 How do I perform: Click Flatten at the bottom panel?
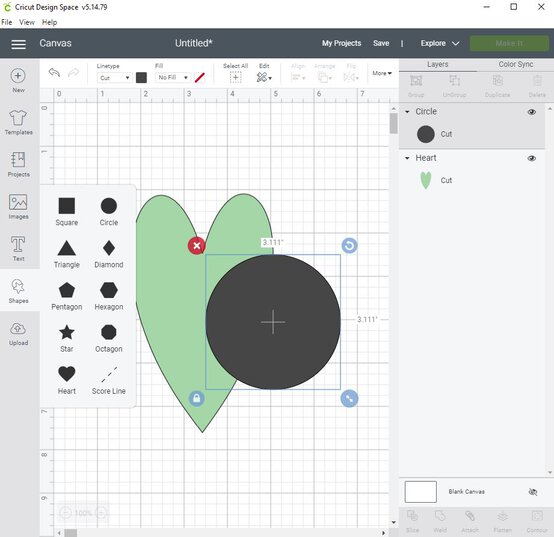click(502, 521)
